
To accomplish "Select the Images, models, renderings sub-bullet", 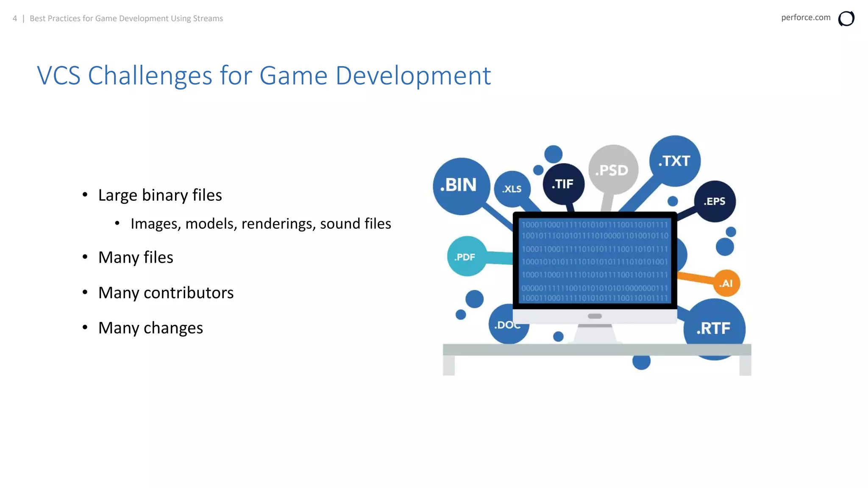I will [260, 224].
